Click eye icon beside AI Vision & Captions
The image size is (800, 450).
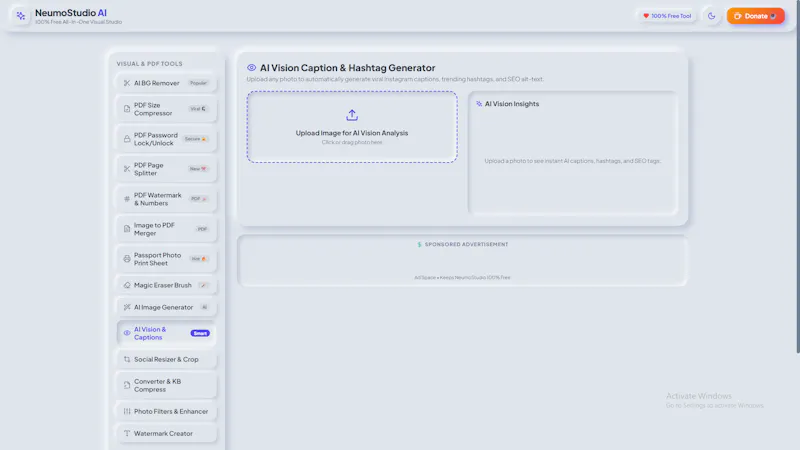(x=127, y=333)
